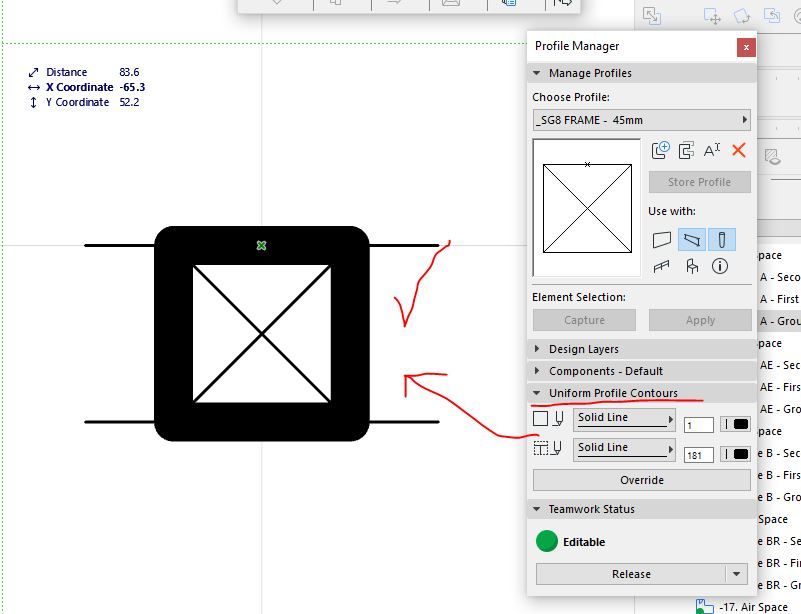Delete profile with the red X icon

click(x=739, y=150)
